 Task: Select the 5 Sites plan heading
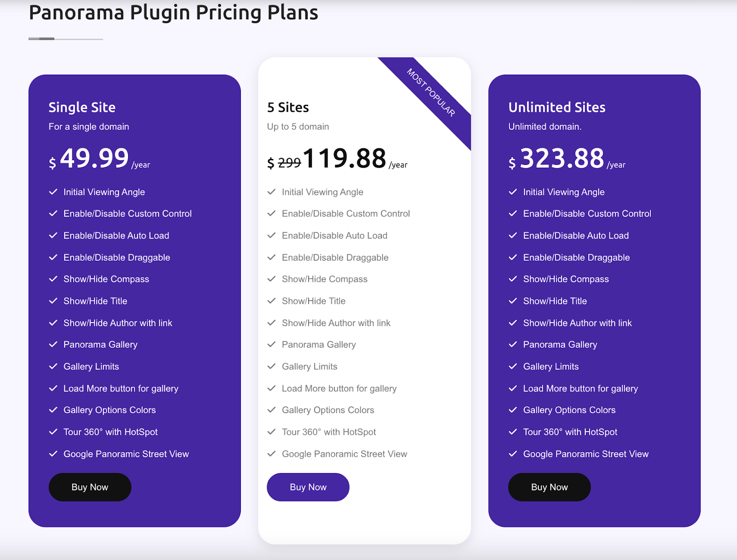tap(288, 107)
